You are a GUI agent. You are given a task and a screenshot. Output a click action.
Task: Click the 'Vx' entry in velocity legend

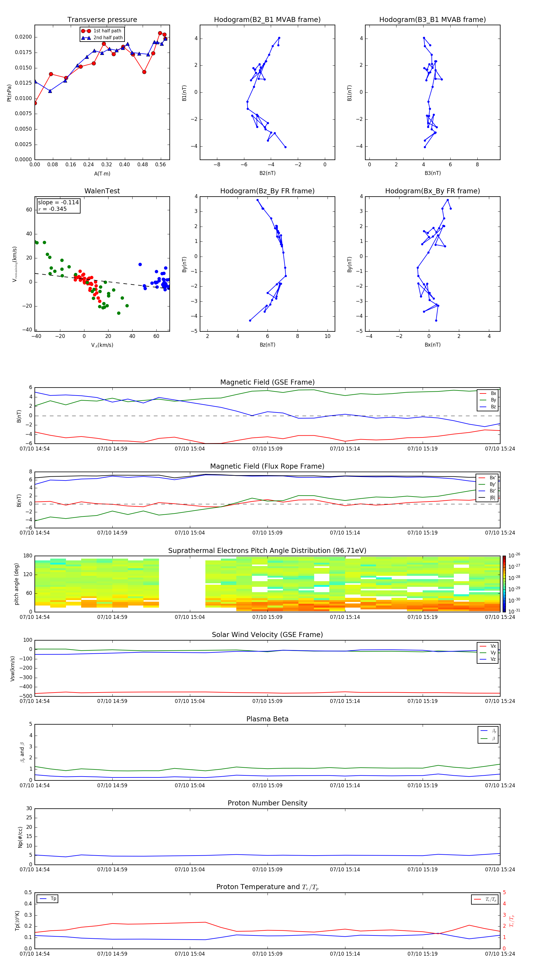point(488,646)
